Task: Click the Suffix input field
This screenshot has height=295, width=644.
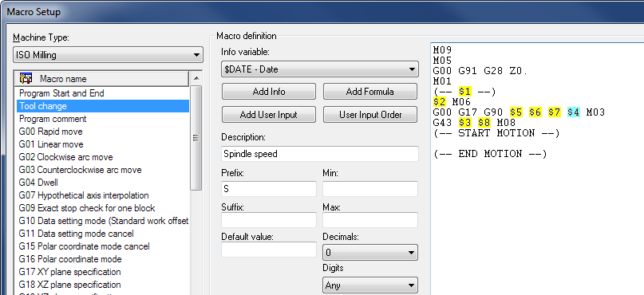Action: coord(269,220)
